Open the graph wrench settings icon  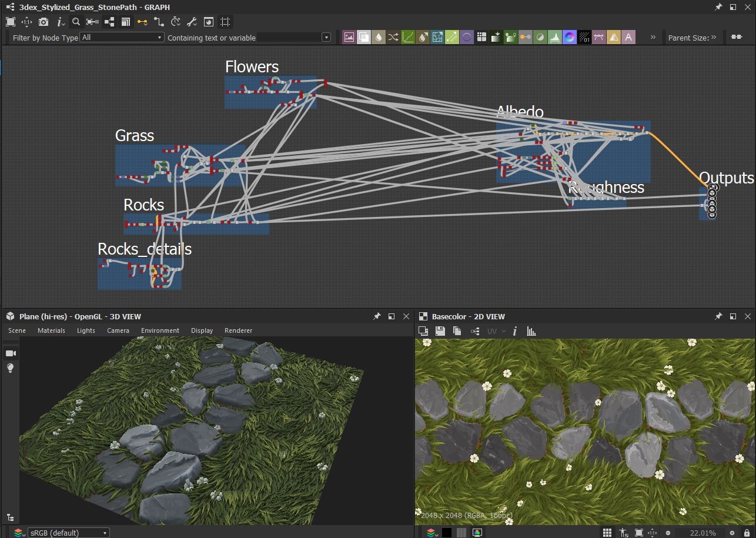[192, 22]
